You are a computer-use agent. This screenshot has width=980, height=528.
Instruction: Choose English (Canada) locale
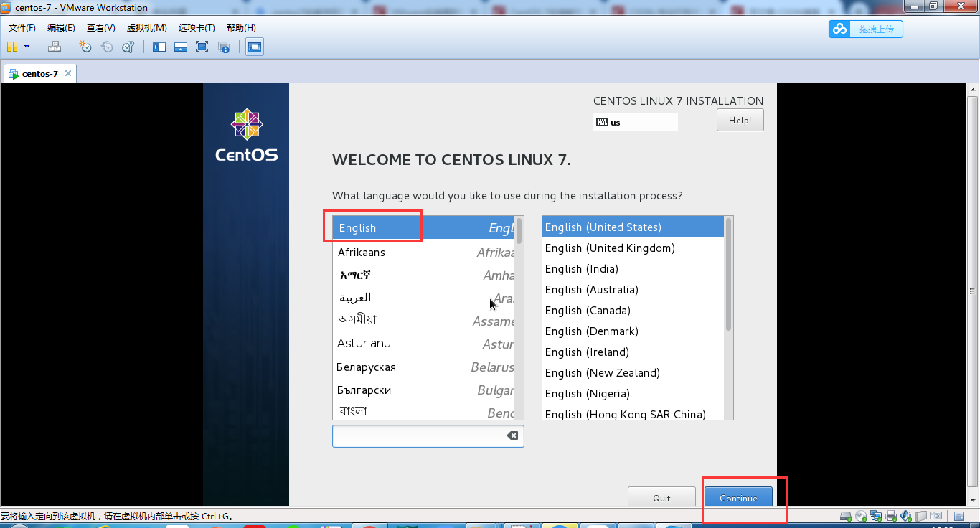point(633,310)
